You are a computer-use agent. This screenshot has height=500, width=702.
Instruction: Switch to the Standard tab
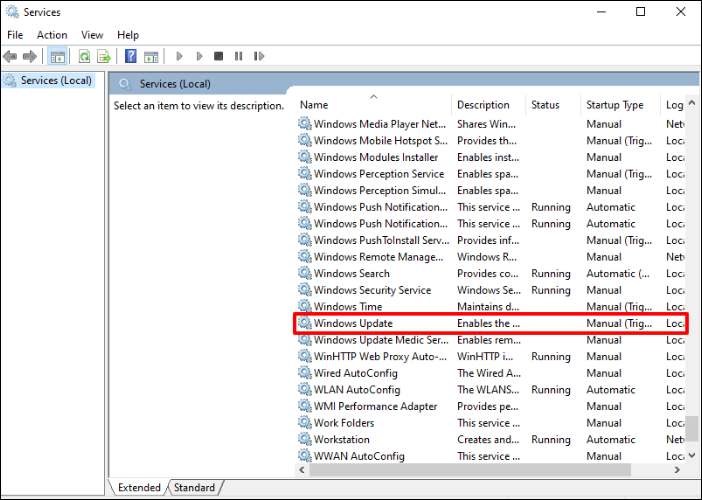pyautogui.click(x=194, y=488)
